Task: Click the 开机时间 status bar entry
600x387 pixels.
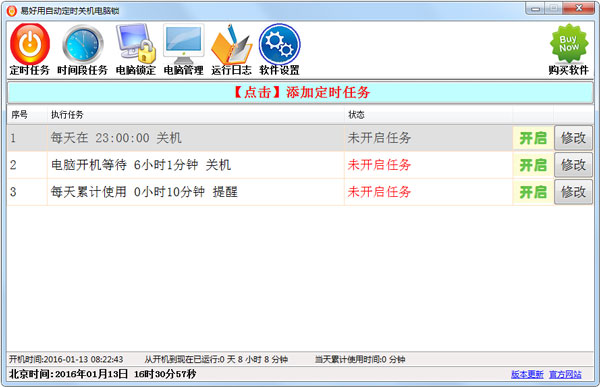Action: coord(66,359)
